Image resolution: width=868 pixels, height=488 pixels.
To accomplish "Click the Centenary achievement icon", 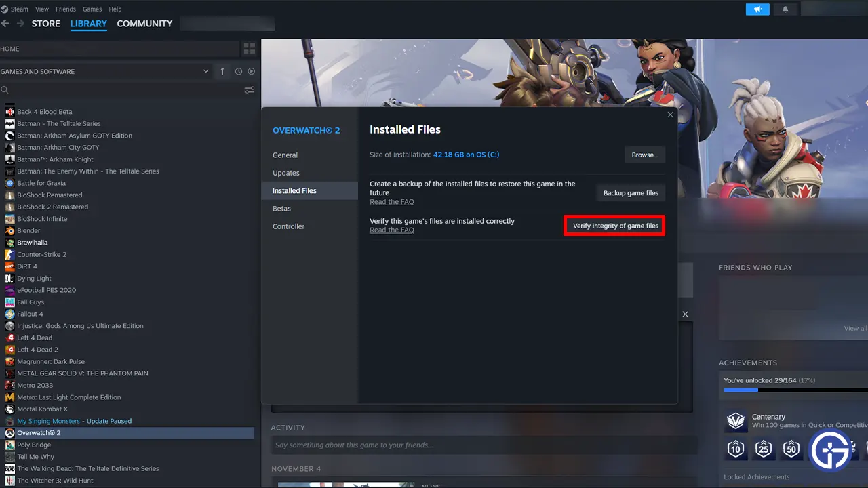I will point(736,422).
